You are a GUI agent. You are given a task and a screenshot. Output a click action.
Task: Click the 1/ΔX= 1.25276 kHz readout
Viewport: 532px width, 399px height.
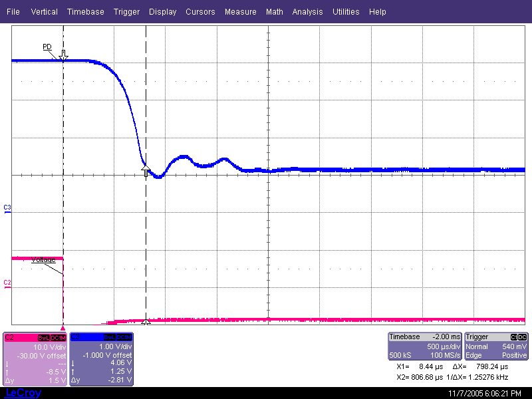(x=477, y=377)
